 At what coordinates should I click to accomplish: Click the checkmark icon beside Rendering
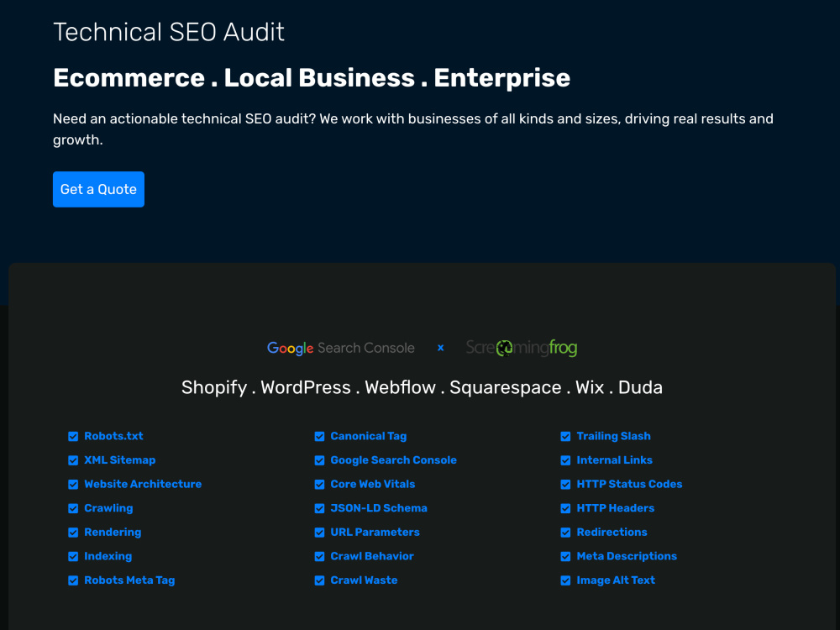(73, 533)
